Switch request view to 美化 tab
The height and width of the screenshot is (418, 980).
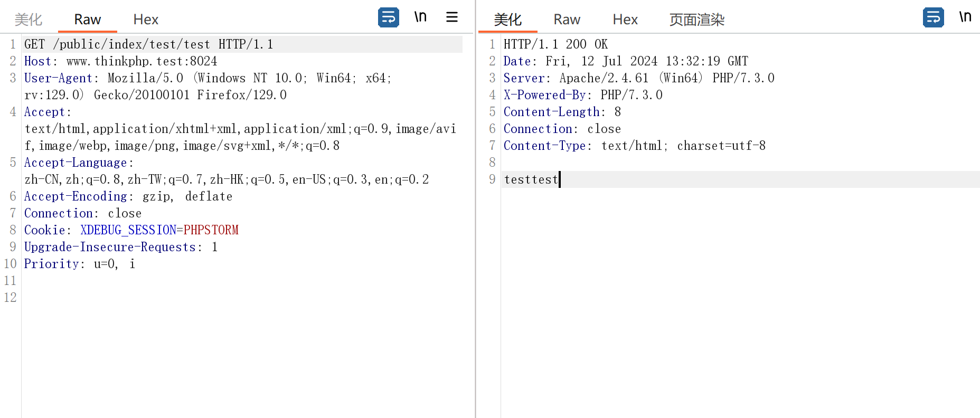(x=29, y=20)
